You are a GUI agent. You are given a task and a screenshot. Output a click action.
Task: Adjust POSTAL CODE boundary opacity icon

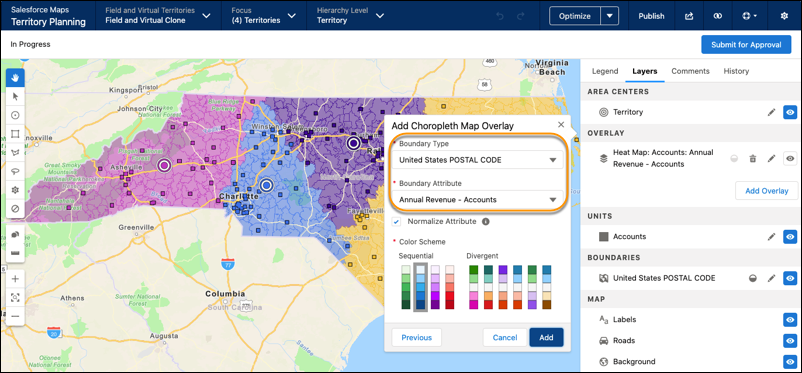point(753,278)
